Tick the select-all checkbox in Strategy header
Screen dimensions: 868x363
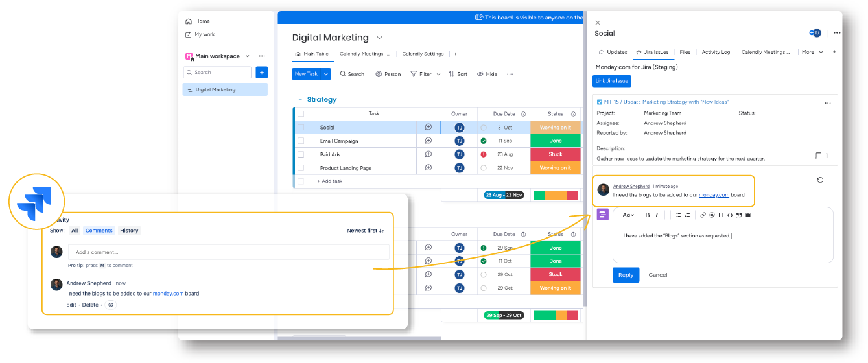[301, 114]
